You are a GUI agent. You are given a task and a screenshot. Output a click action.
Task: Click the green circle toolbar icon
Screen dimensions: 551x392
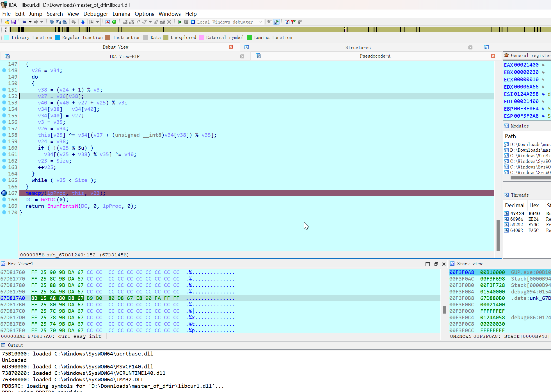114,22
